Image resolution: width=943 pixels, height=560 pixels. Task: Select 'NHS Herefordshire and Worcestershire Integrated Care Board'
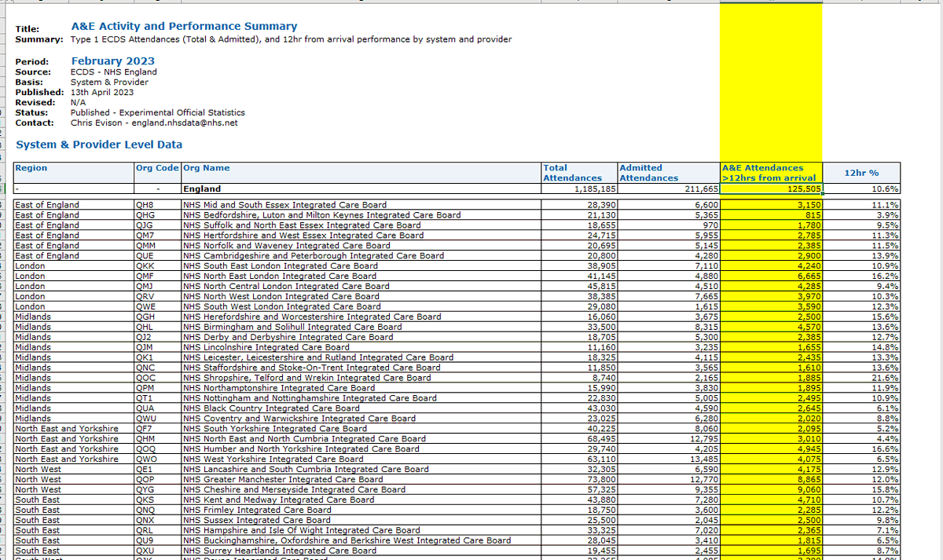[x=361, y=317]
